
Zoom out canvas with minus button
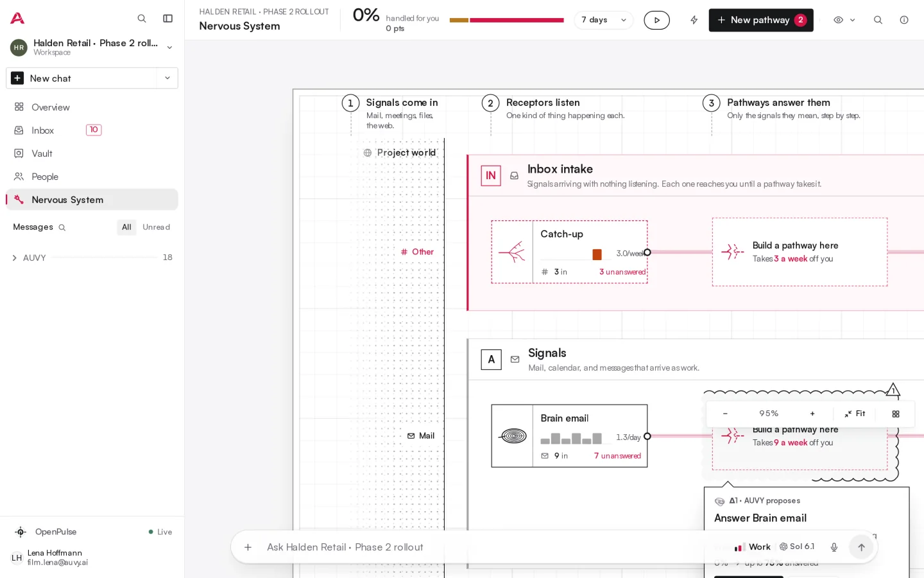tap(725, 414)
